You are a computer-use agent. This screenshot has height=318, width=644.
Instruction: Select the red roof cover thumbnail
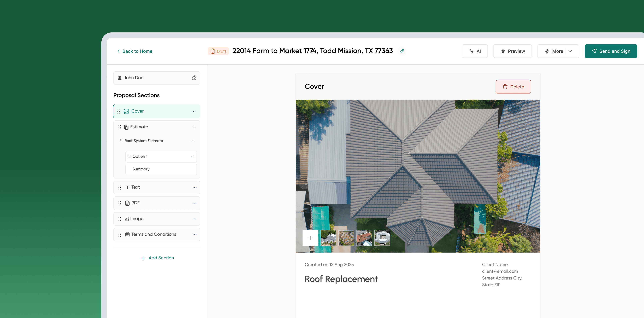[364, 238]
